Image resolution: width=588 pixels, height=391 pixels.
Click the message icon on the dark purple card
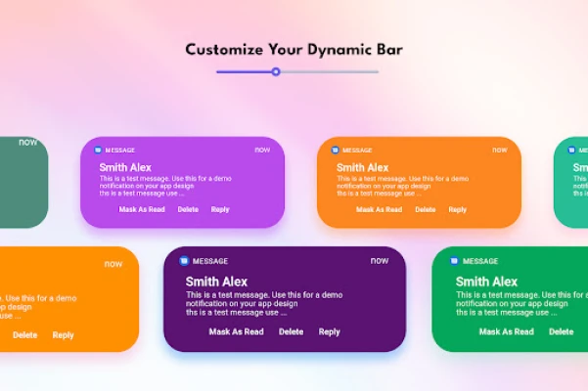point(183,261)
